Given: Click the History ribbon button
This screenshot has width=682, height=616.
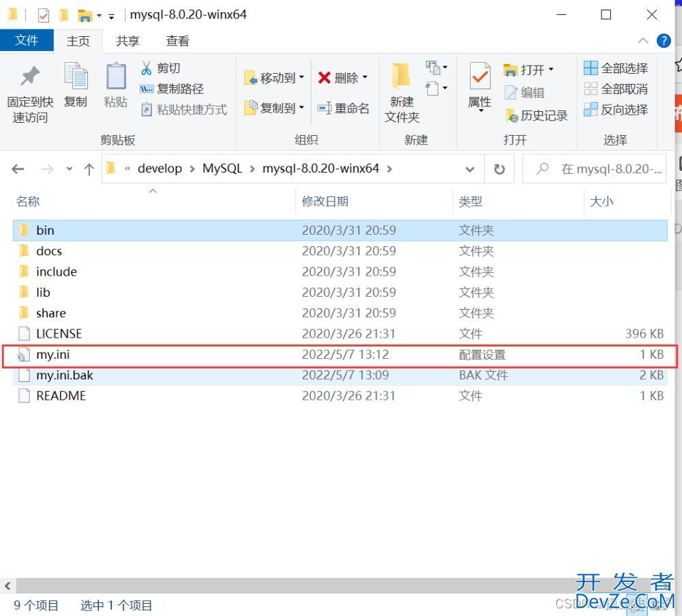Looking at the screenshot, I should [536, 115].
